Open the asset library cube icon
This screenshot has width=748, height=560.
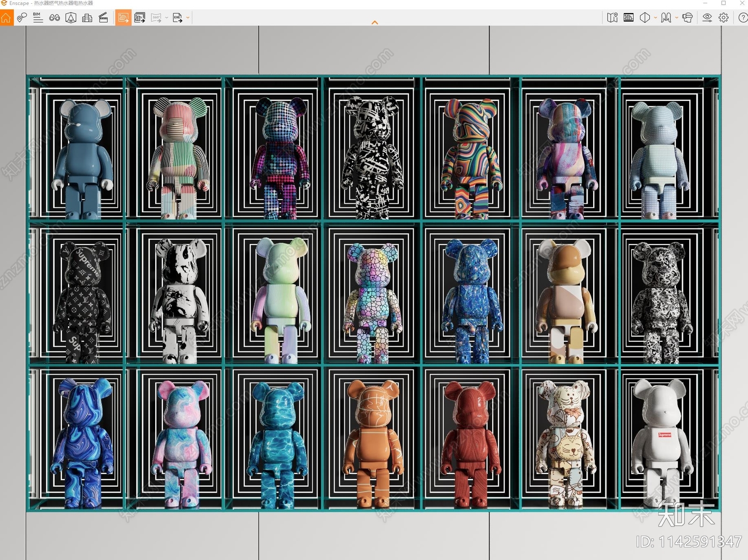click(71, 18)
